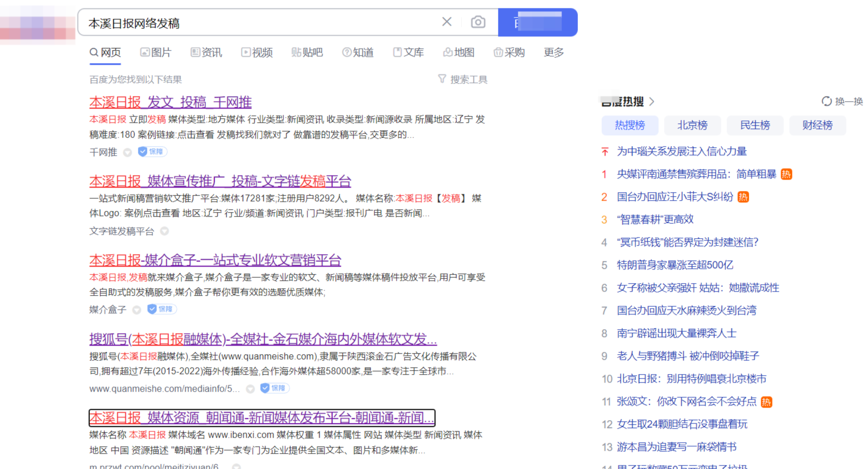Go to the 知道 tab
868x469 pixels.
pos(358,52)
